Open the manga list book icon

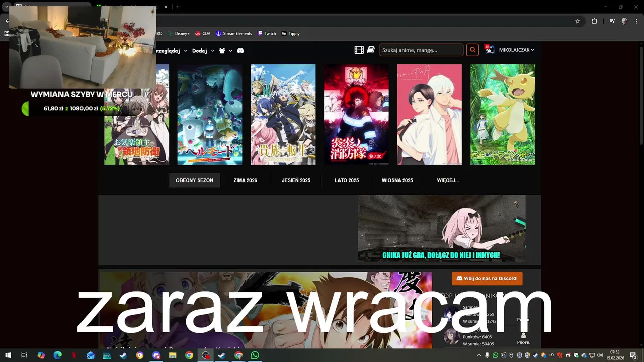click(x=371, y=50)
